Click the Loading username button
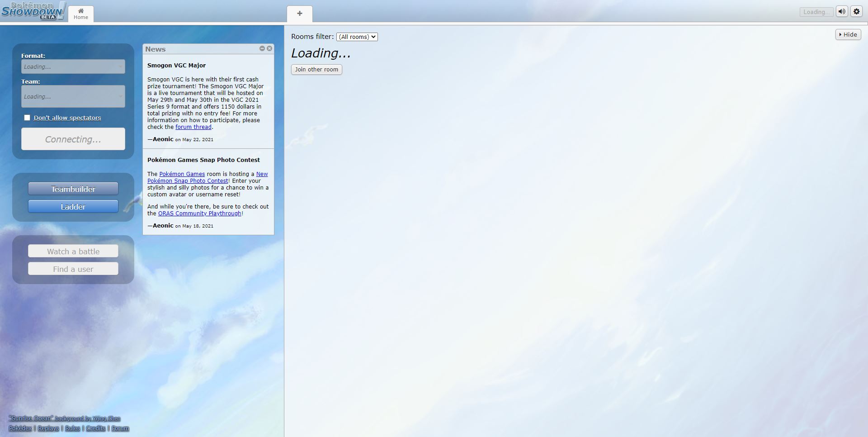 (x=816, y=12)
